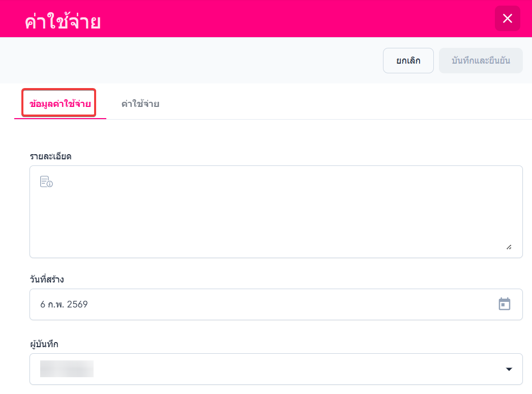The height and width of the screenshot is (394, 532).
Task: Select the date text 6 ก.พ. 2569
Action: 64,304
